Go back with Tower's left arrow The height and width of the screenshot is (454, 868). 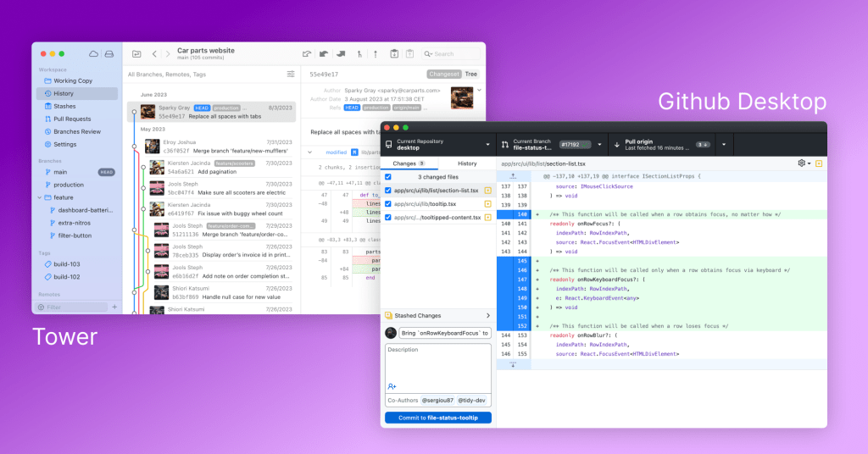pos(154,53)
